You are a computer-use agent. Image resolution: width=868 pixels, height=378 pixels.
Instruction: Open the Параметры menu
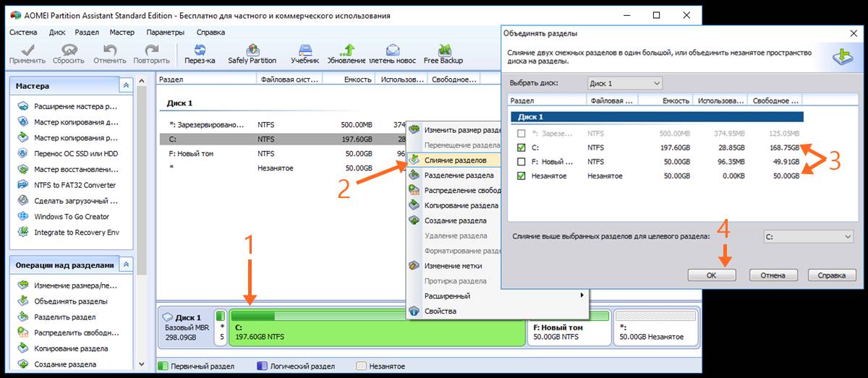click(x=165, y=33)
